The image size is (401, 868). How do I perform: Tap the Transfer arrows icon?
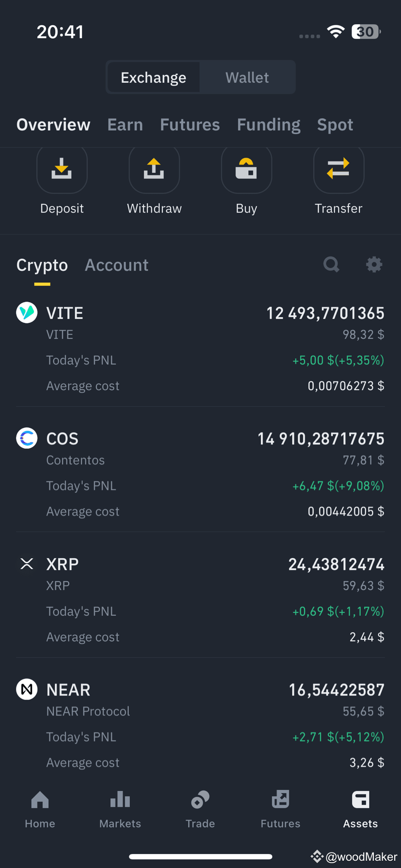[x=339, y=169]
